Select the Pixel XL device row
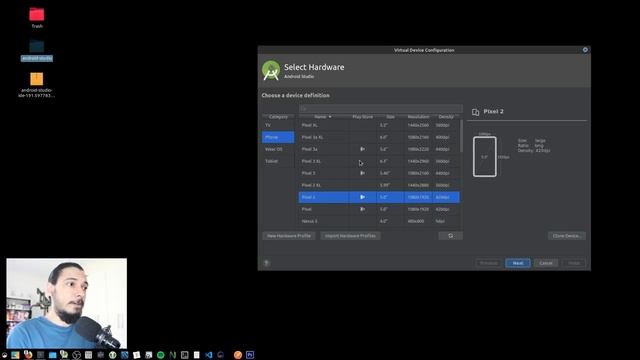 (x=379, y=125)
